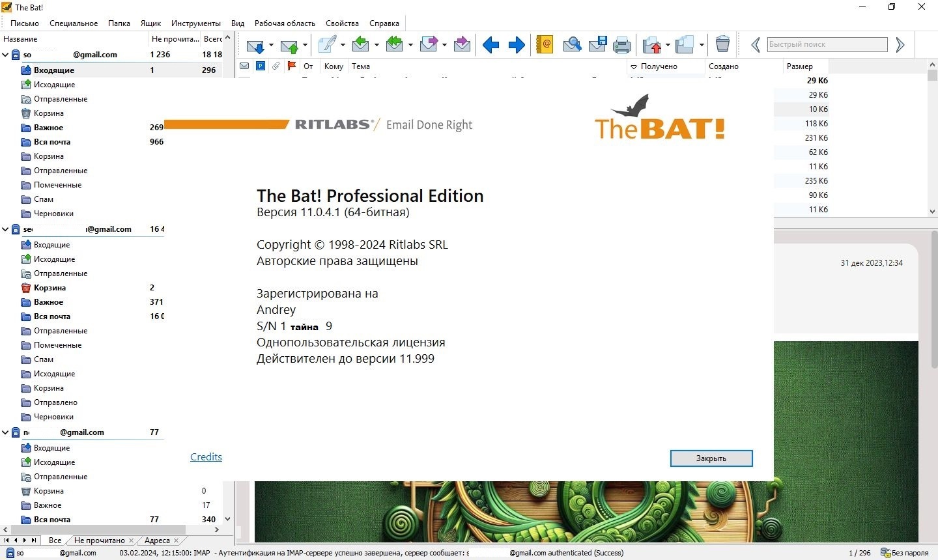Open the Address Book toolbar icon
Screen dimensions: 938x560
(x=545, y=44)
